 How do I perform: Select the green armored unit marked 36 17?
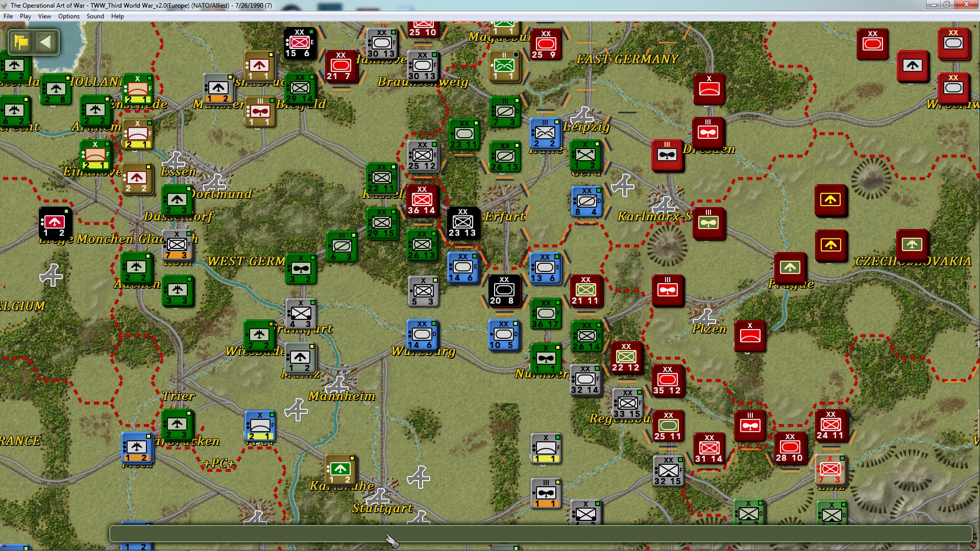[x=545, y=313]
